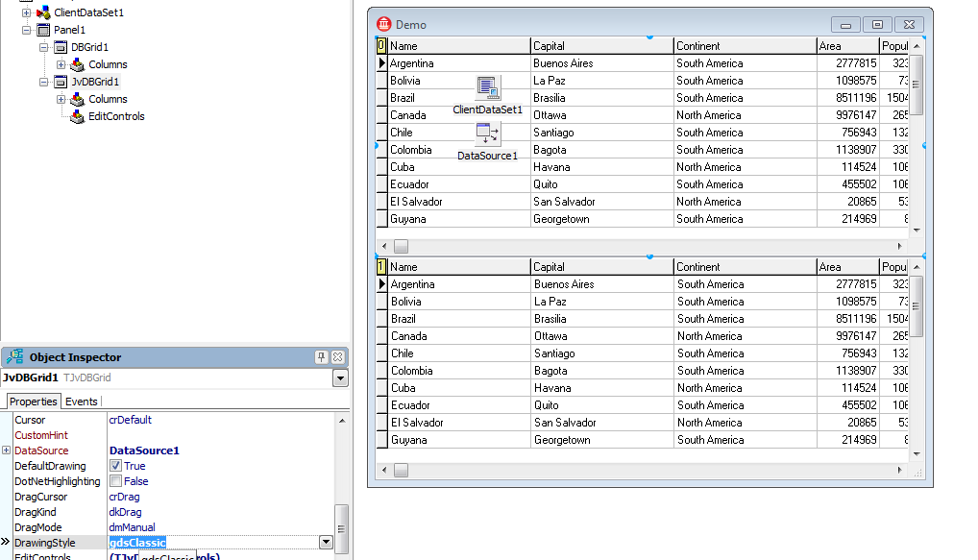This screenshot has width=978, height=560.
Task: Open the DrawingStyle value dropdown
Action: [325, 543]
